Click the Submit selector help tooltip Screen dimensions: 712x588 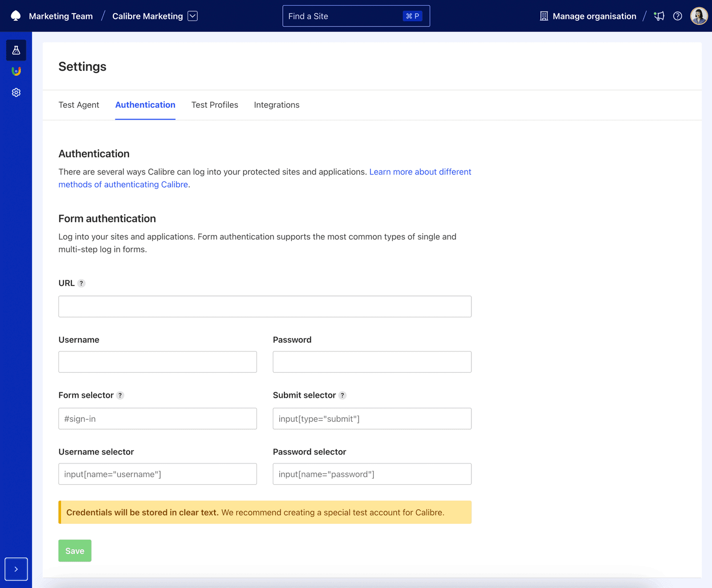pyautogui.click(x=342, y=395)
